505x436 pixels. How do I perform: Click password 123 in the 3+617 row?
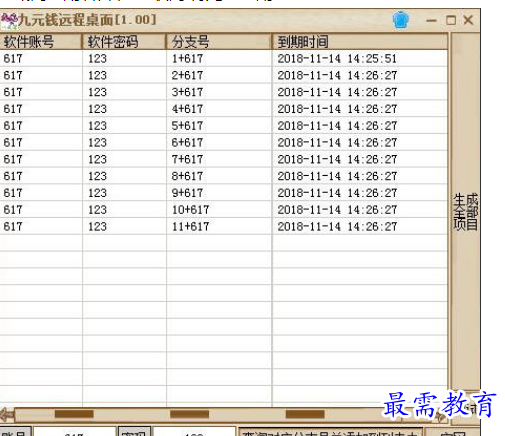tap(97, 92)
